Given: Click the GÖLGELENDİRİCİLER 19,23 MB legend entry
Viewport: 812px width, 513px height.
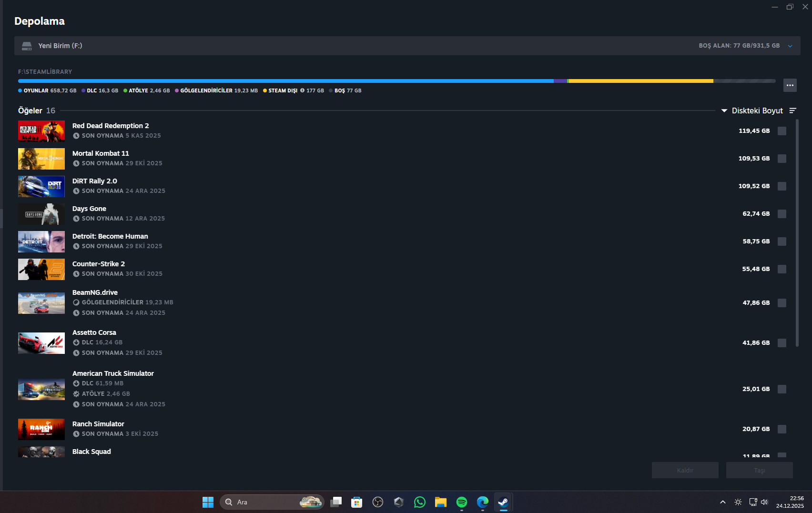Looking at the screenshot, I should tap(216, 91).
